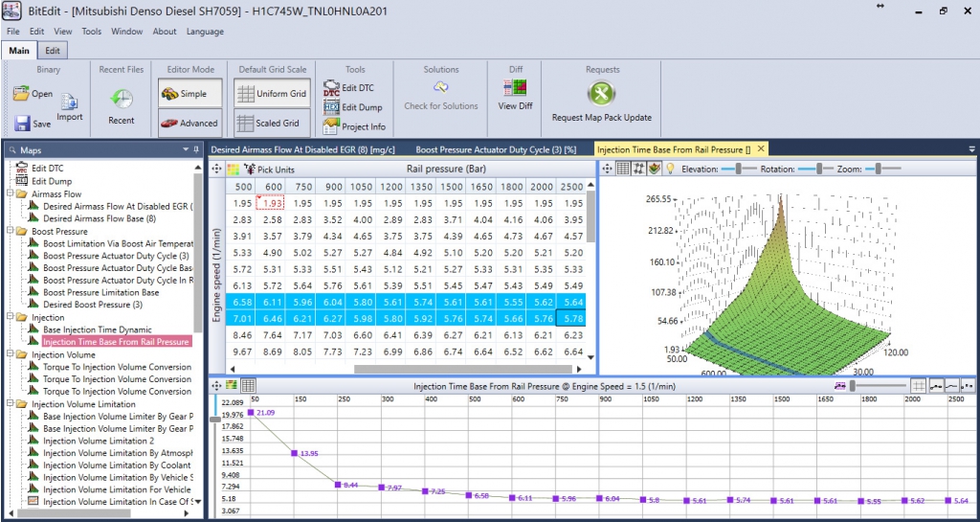980x522 pixels.
Task: Click the move handle icon of 3D view
Action: point(608,169)
